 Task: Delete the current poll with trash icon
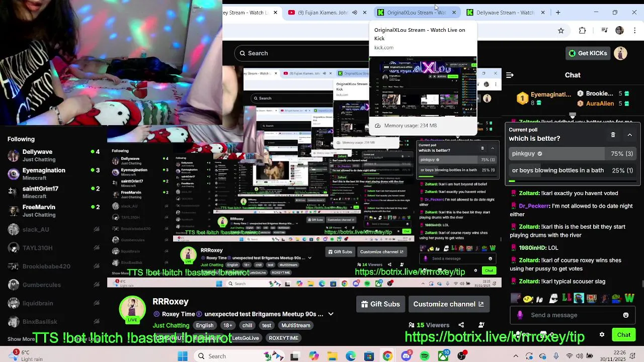click(x=613, y=135)
